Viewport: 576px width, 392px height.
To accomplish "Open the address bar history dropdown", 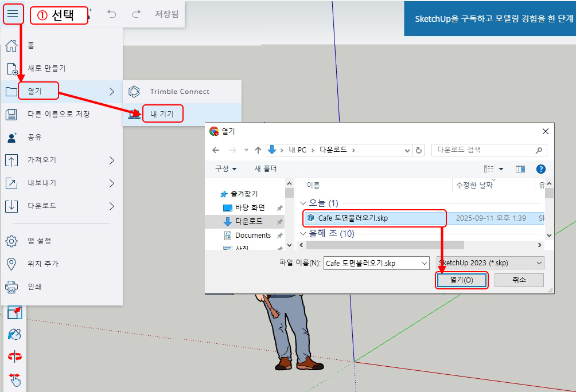I will (407, 151).
